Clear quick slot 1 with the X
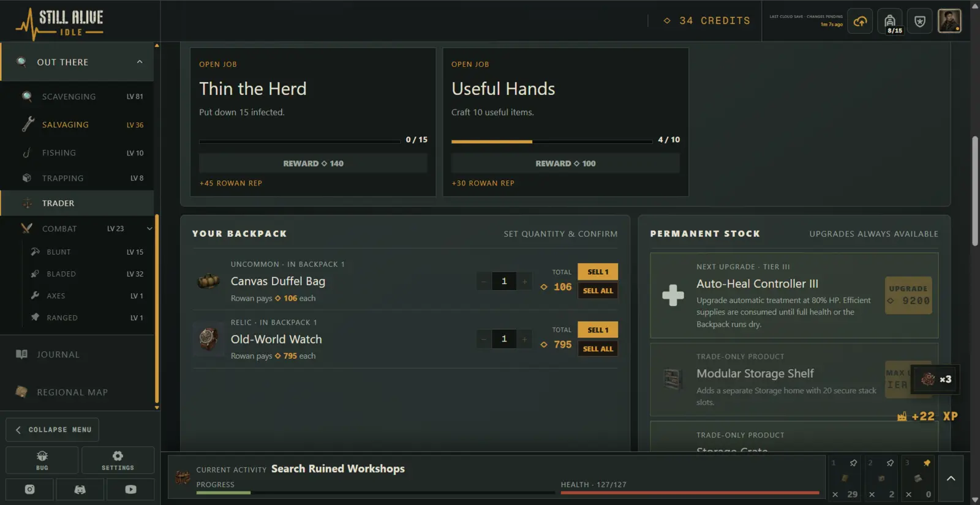 835,495
